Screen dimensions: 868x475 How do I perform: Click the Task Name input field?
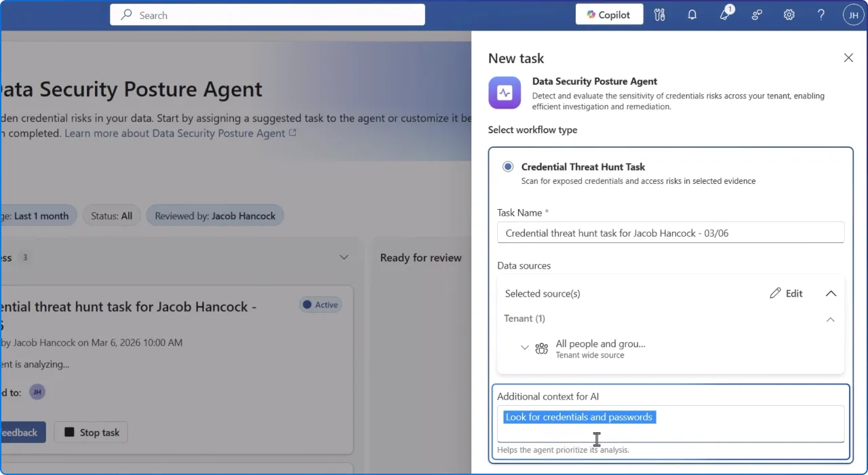(671, 233)
